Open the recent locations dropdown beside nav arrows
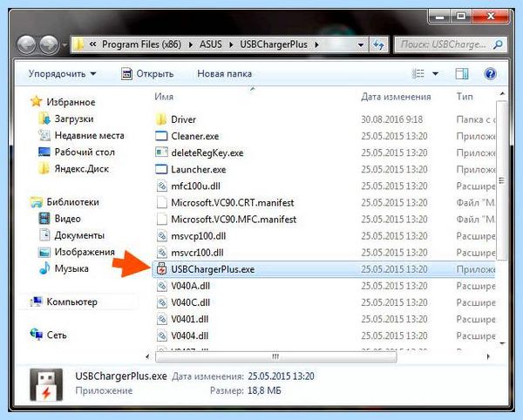Image resolution: width=523 pixels, height=420 pixels. coord(65,44)
